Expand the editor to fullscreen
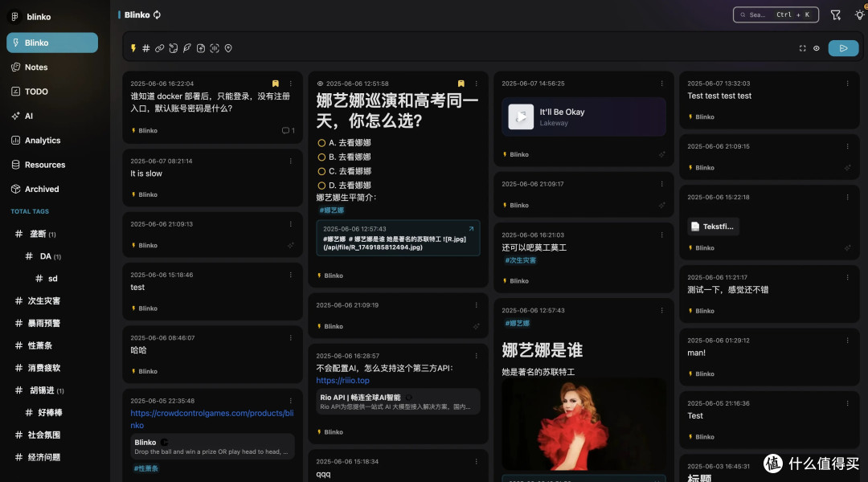Screen dimensions: 868x482 [803, 49]
